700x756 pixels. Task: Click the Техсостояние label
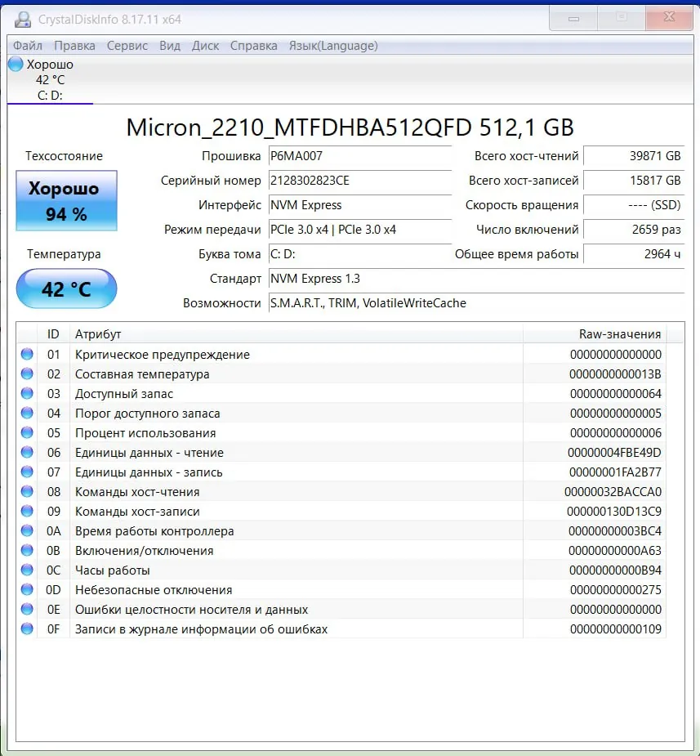pos(64,156)
